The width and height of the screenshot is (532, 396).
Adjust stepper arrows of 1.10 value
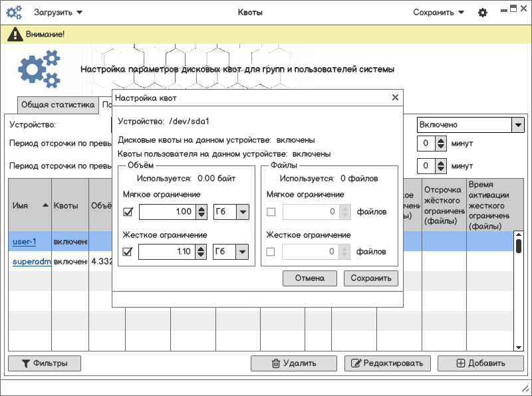pos(201,252)
